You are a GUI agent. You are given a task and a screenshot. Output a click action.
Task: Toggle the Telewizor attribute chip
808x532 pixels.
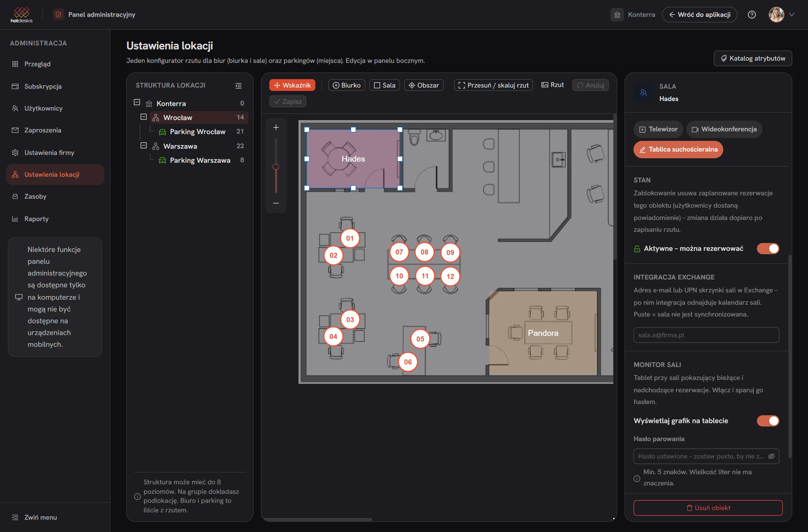click(658, 129)
